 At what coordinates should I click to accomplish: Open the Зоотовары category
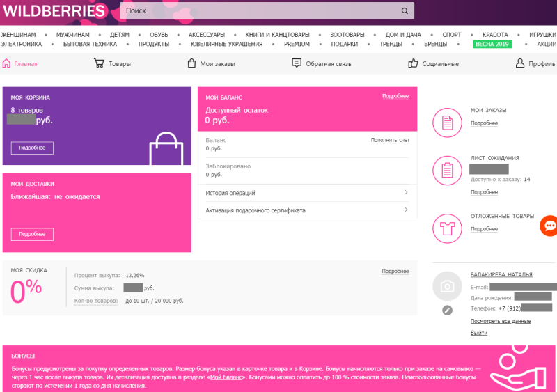click(x=347, y=35)
